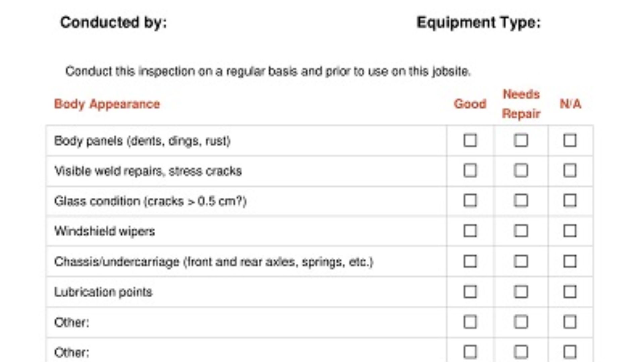The image size is (644, 362).
Task: Click the Conducted by field label
Action: (113, 23)
